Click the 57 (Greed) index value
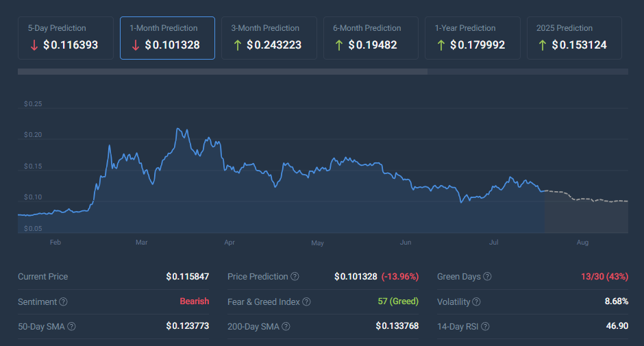 pyautogui.click(x=398, y=301)
